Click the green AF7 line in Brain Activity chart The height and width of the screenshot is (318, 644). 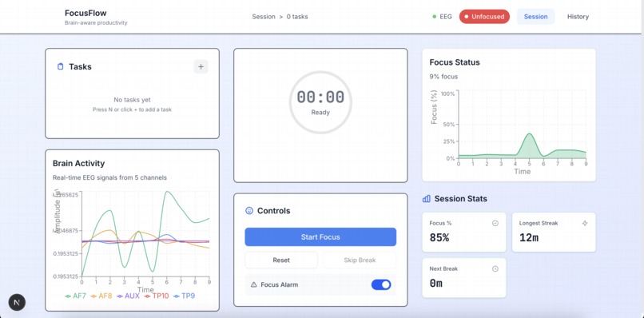tap(167, 193)
